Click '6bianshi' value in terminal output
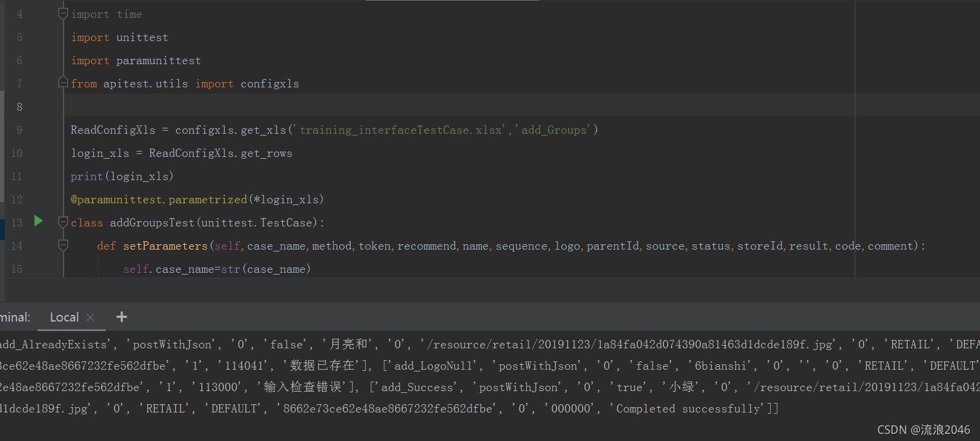980x441 pixels. pos(720,366)
